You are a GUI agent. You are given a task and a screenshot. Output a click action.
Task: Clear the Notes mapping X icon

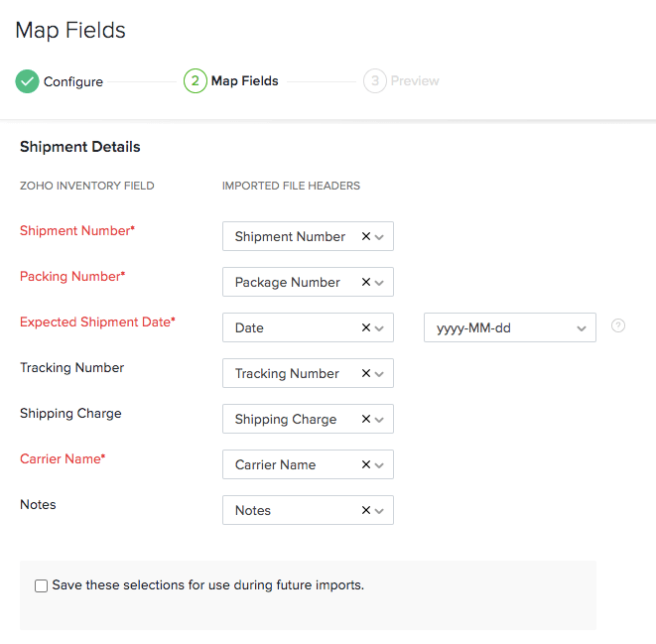click(x=365, y=511)
